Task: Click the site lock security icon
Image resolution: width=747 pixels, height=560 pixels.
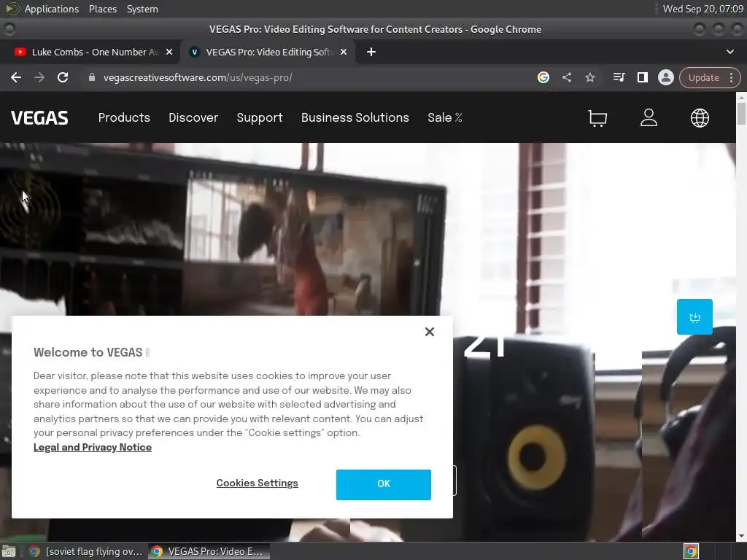Action: (92, 77)
